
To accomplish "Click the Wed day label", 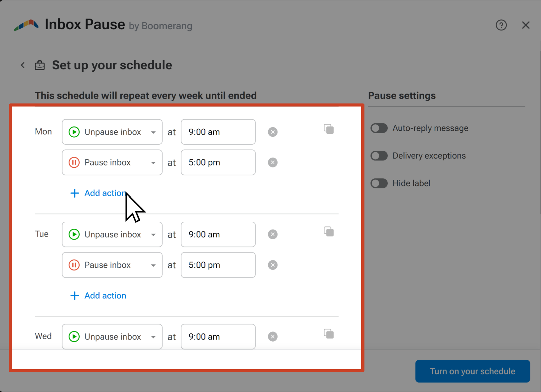I will pos(43,336).
